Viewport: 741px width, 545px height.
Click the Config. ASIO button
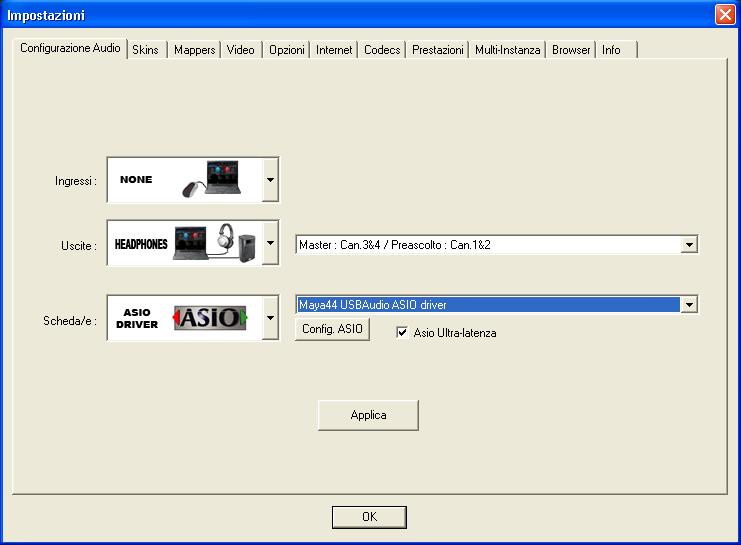(332, 329)
